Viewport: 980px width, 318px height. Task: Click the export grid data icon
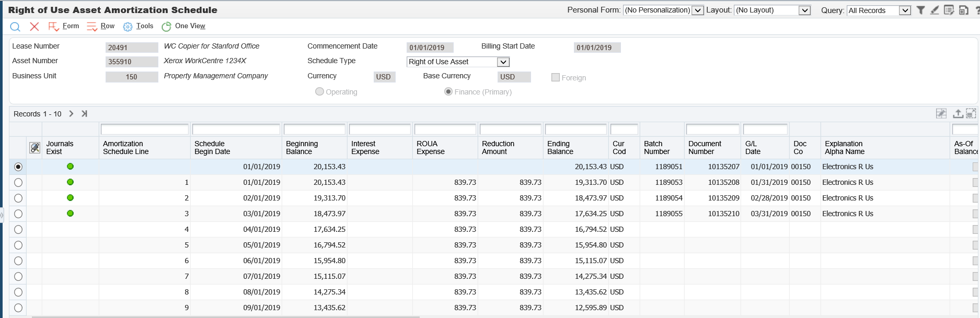(958, 113)
